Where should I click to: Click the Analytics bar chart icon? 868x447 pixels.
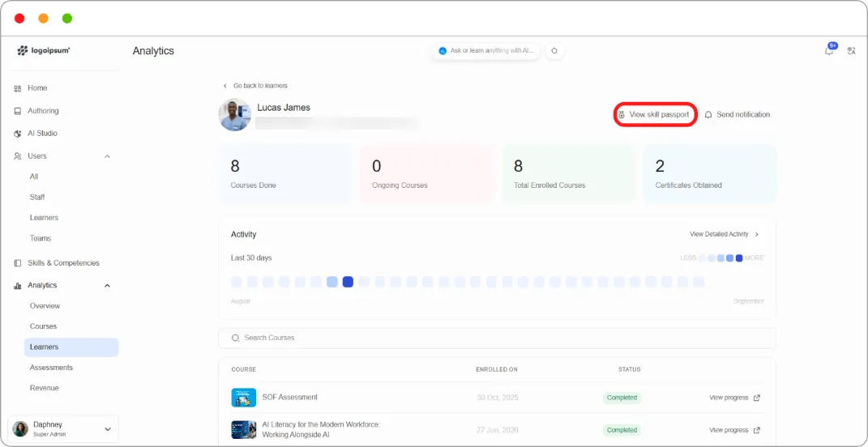[18, 286]
